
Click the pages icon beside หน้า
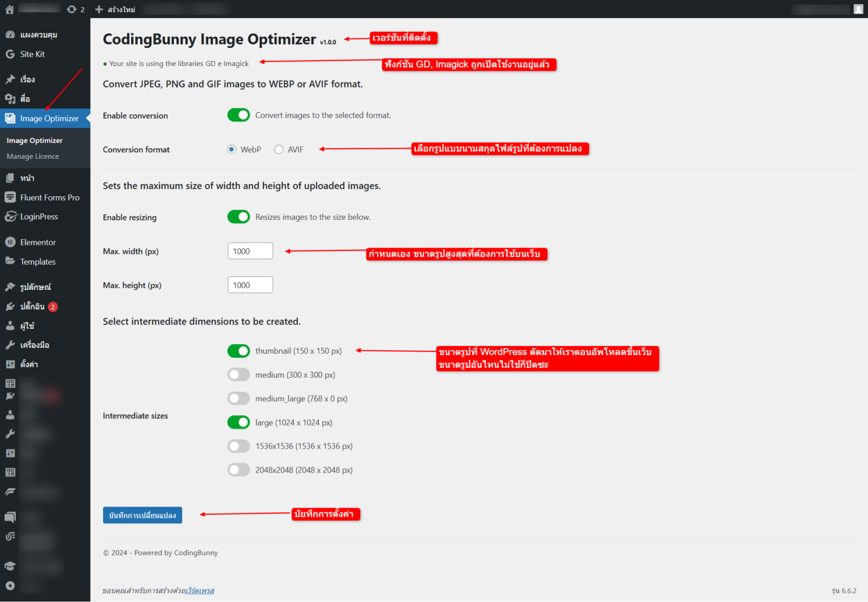[x=10, y=178]
